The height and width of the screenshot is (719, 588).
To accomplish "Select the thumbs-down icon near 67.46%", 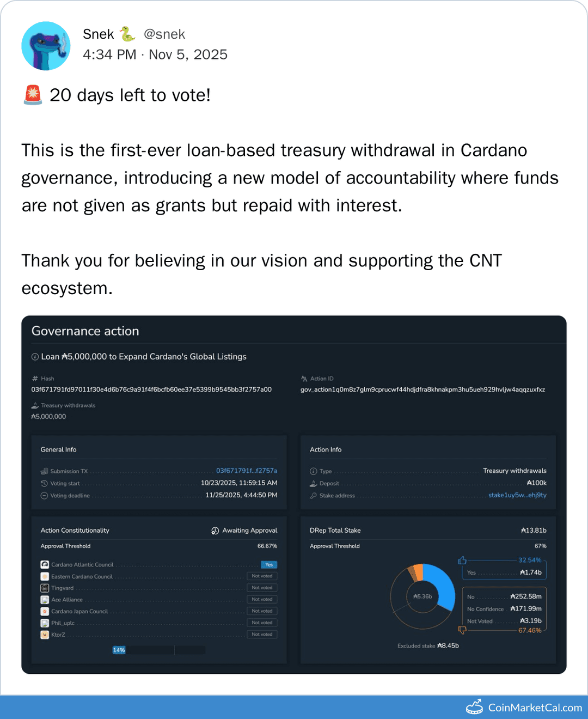I will coord(463,630).
